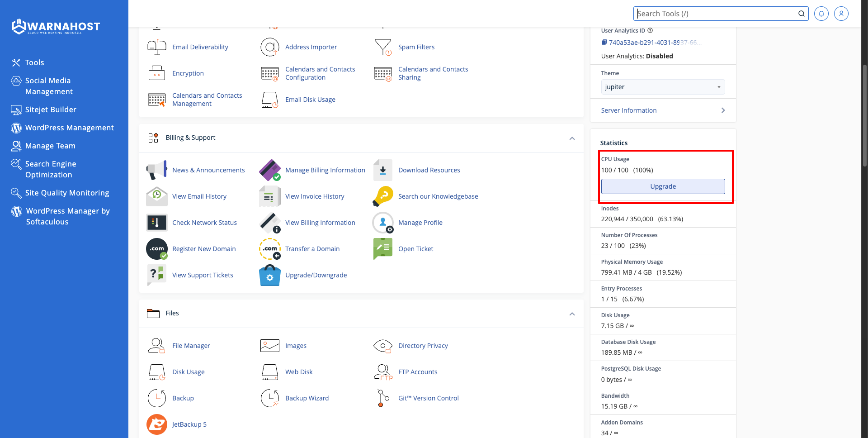Viewport: 868px width, 438px height.
Task: Click the Search our Knowledgebase lightbulb icon
Action: (382, 196)
